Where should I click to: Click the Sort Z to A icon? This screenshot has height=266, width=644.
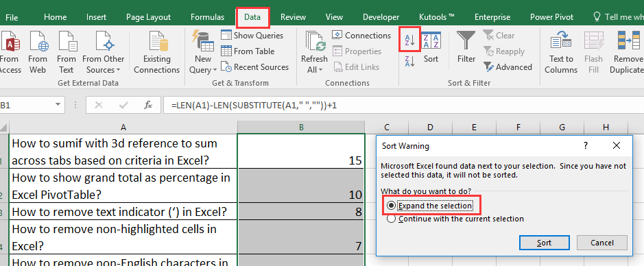tap(410, 62)
